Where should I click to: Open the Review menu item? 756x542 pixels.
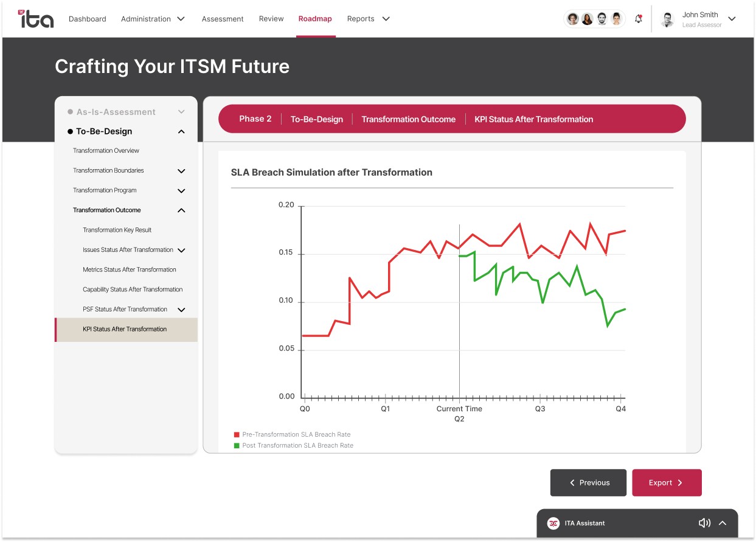pyautogui.click(x=271, y=19)
